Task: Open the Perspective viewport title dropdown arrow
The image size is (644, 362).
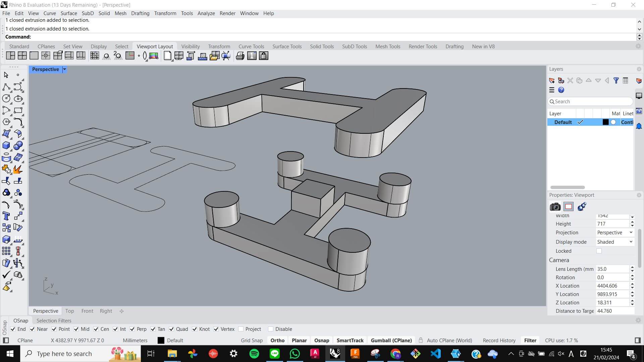Action: [x=64, y=69]
